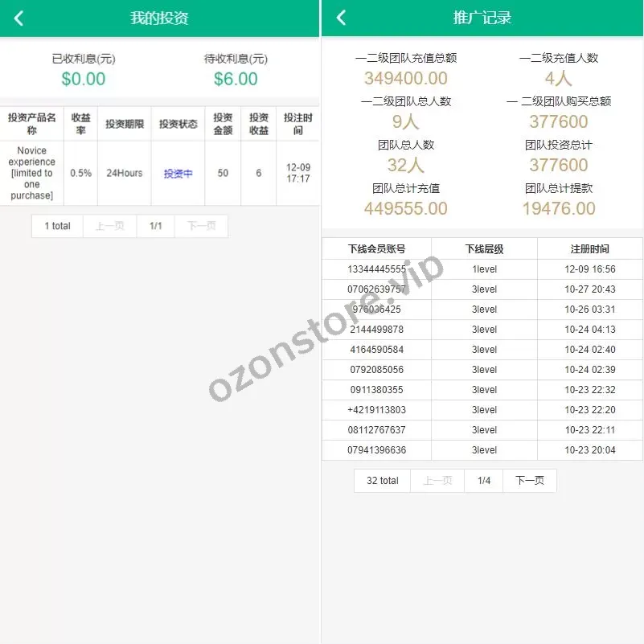Tap the 已收利息 amount $0.00
The height and width of the screenshot is (644, 644).
tap(84, 79)
